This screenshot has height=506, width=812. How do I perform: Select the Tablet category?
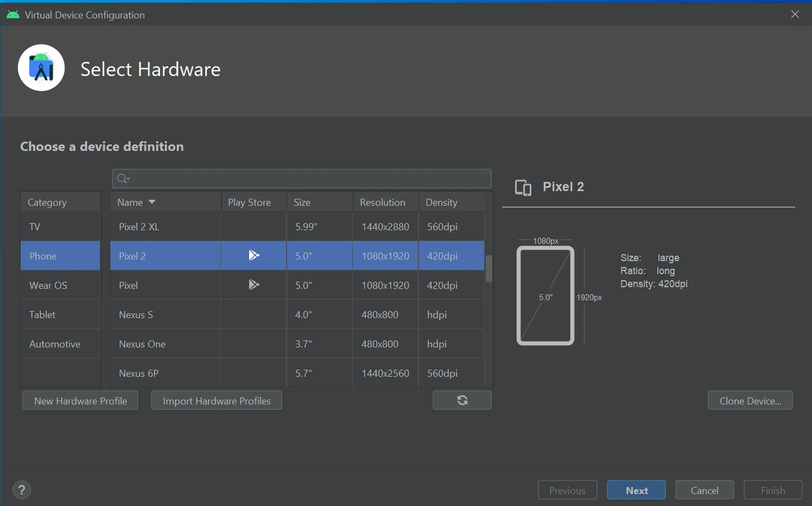coord(61,314)
